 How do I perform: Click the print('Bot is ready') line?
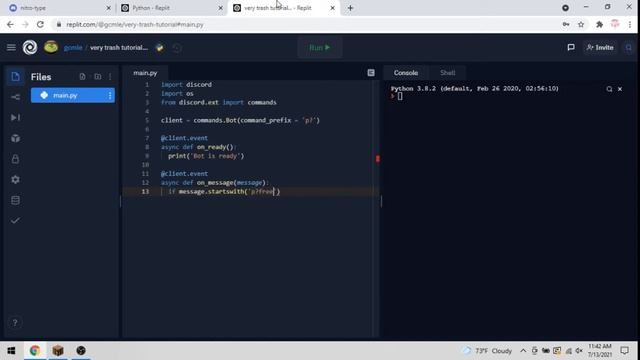pos(206,156)
